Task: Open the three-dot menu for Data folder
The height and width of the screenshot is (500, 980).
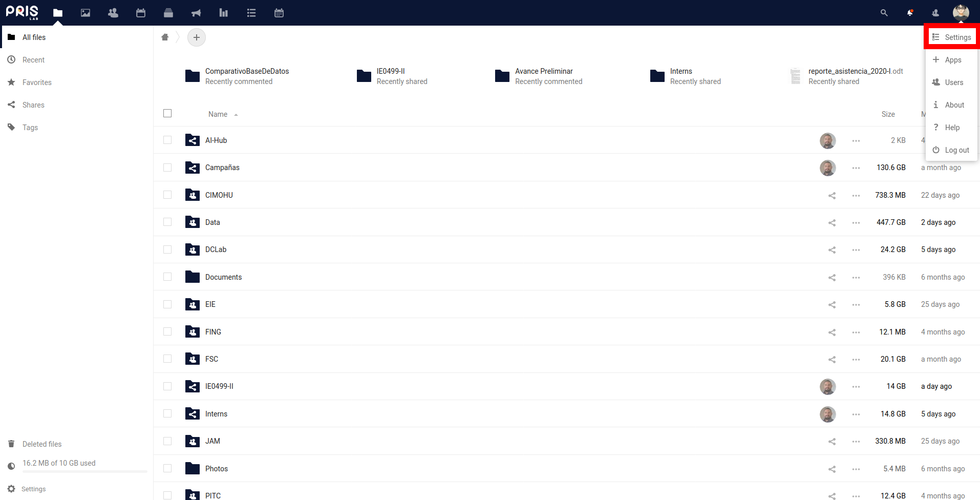Action: click(856, 222)
